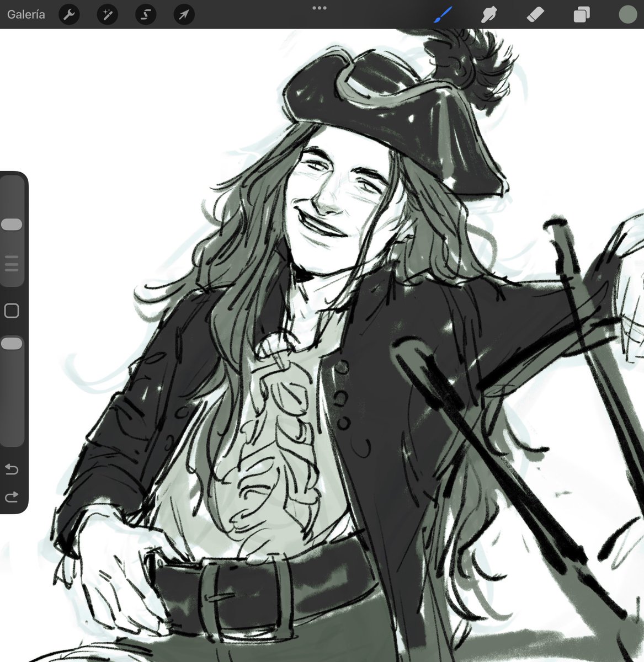Open the sidebar Modify square button
This screenshot has width=644, height=662.
pos(12,311)
